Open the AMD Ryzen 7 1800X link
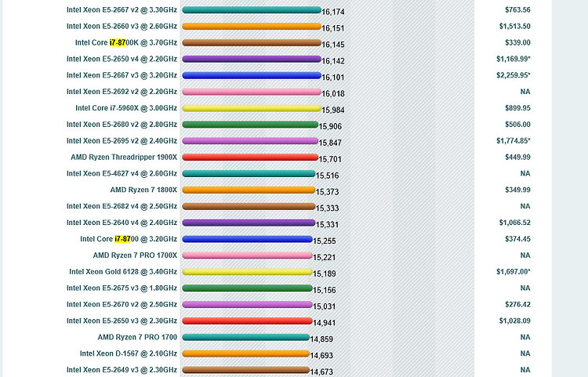The width and height of the screenshot is (588, 377). pyautogui.click(x=143, y=190)
